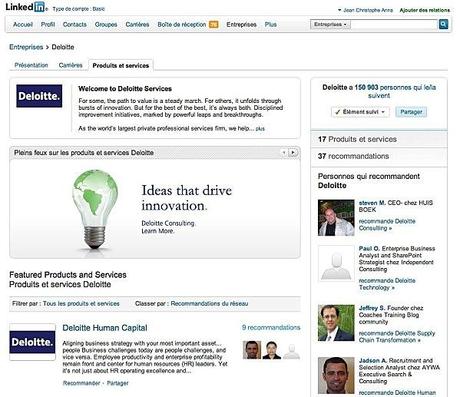Click first recommender photo for Human Capital
The height and width of the screenshot is (397, 460).
coord(252,350)
